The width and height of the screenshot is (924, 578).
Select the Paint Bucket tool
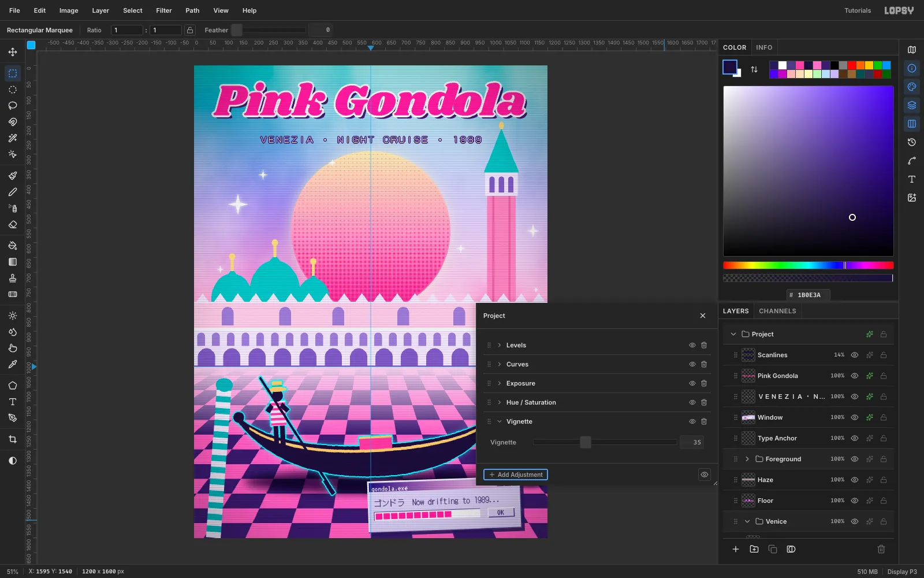tap(13, 246)
